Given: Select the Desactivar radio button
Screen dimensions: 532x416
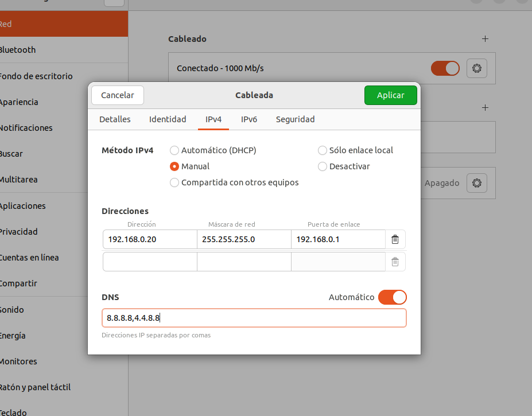Looking at the screenshot, I should [x=344, y=166].
